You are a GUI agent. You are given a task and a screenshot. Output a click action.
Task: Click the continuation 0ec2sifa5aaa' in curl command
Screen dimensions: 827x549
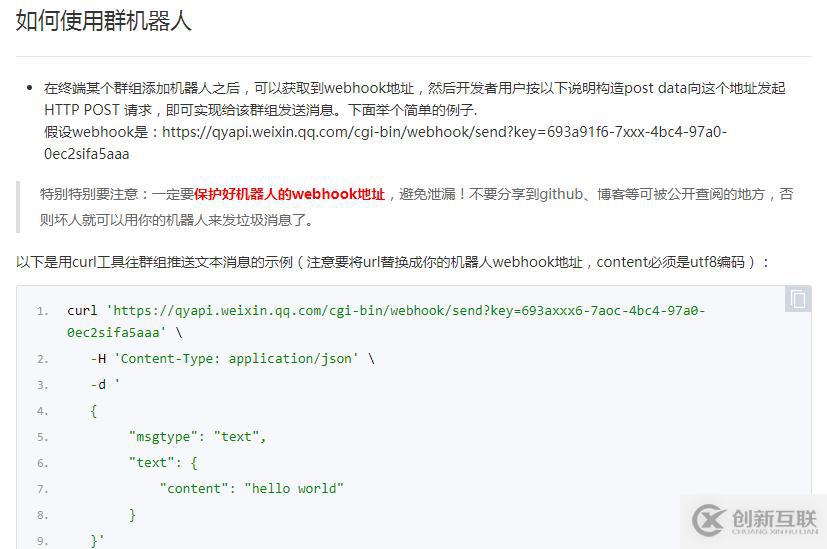pyautogui.click(x=117, y=333)
